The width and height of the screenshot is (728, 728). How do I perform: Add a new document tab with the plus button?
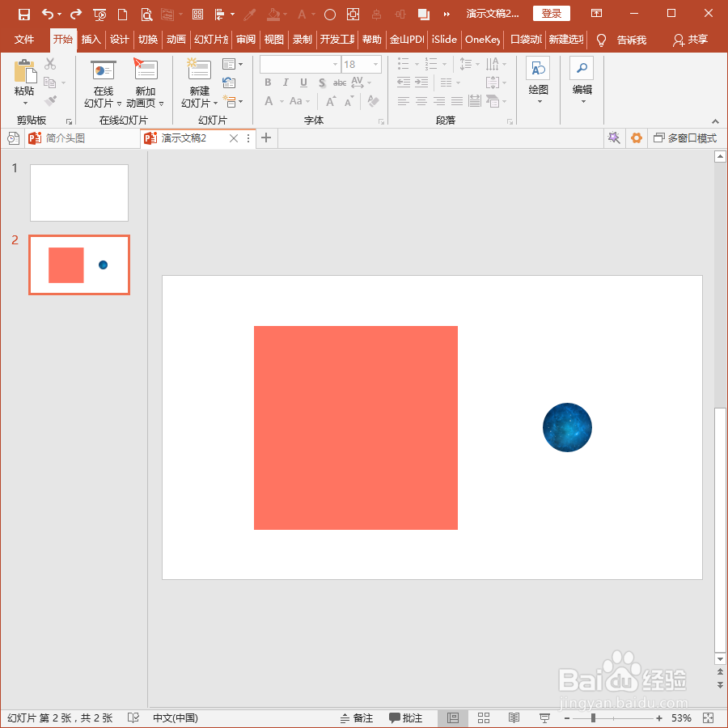[266, 138]
